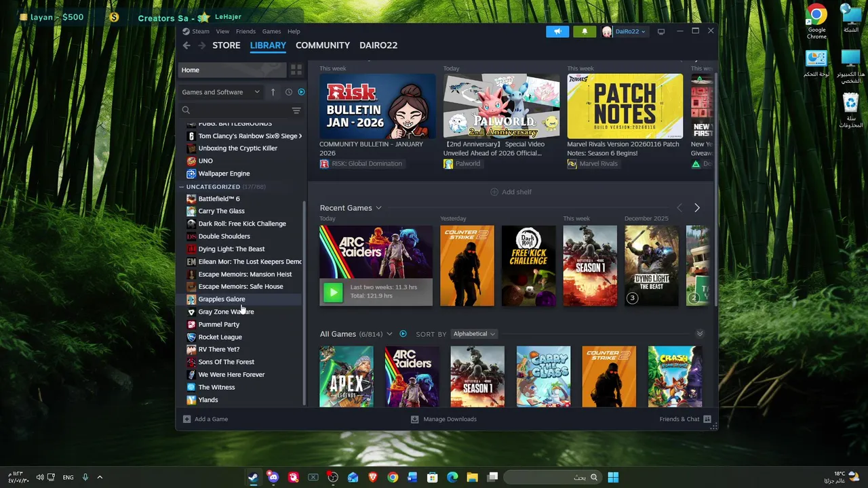Open the green notifications bell
Viewport: 868px width, 488px height.
tap(585, 32)
